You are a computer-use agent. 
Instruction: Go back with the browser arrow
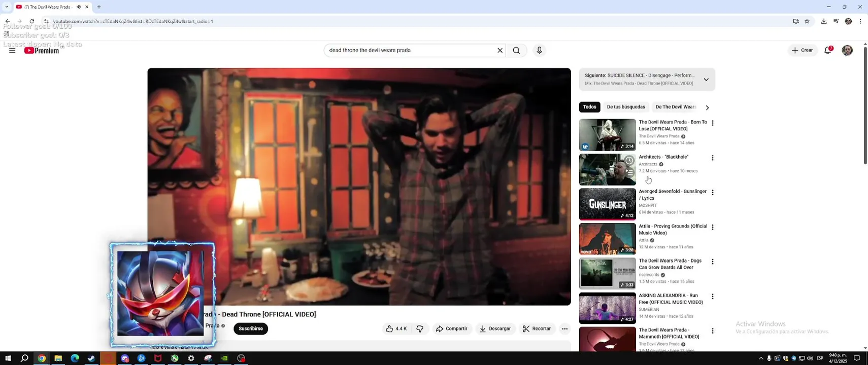pyautogui.click(x=7, y=21)
